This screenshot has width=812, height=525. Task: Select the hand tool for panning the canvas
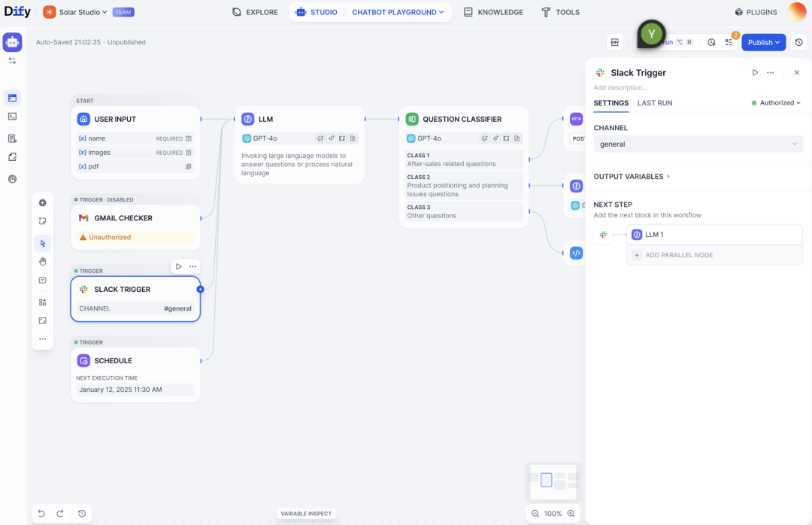click(43, 261)
